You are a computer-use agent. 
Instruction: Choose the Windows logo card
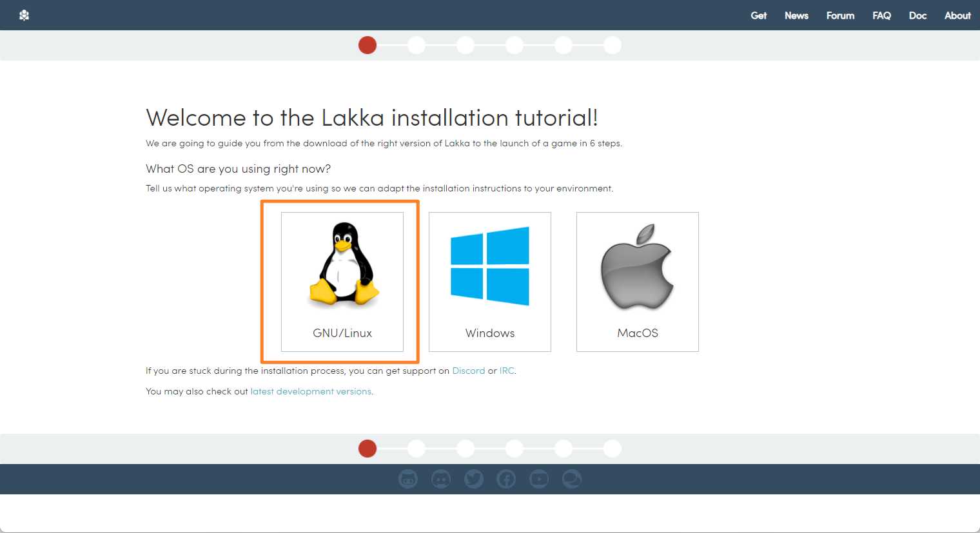[490, 282]
